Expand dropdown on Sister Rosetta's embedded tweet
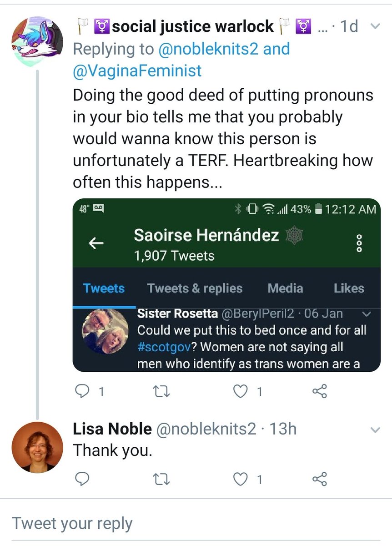Viewport: 392px width, 546px height. [x=367, y=314]
